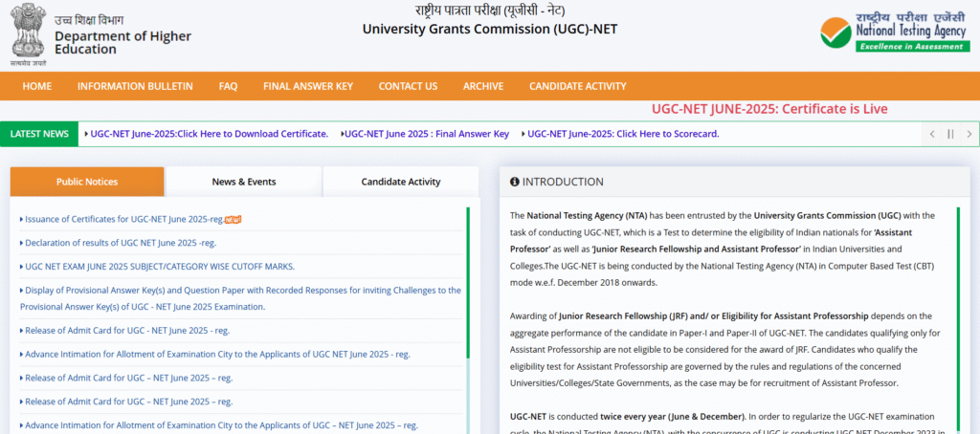The image size is (980, 434).
Task: Select the Public Notices tab
Action: tap(87, 182)
